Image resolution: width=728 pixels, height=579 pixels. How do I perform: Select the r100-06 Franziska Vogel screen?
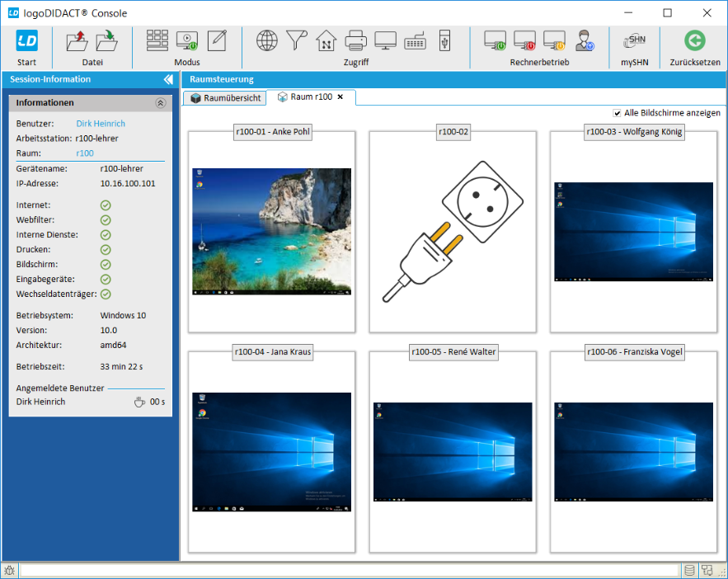pos(634,452)
